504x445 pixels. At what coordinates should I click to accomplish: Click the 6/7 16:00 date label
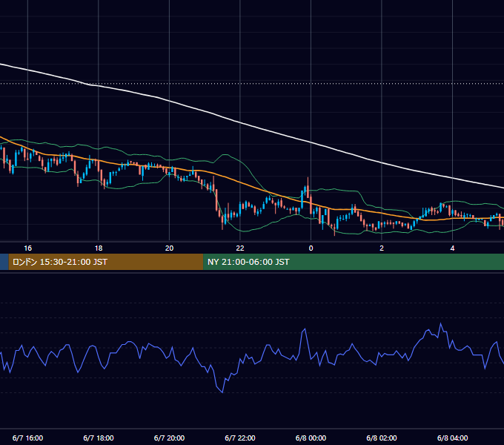[27, 438]
